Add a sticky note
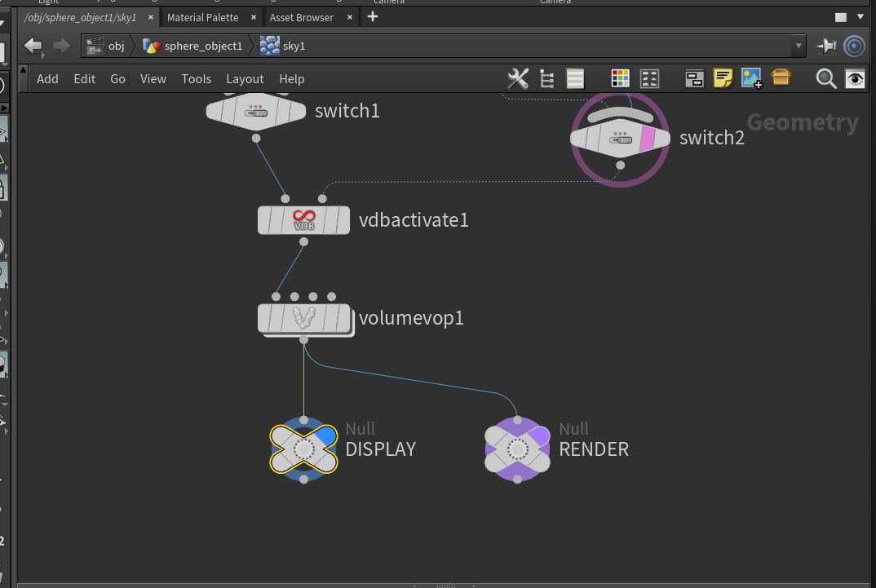This screenshot has width=876, height=588. coord(723,78)
